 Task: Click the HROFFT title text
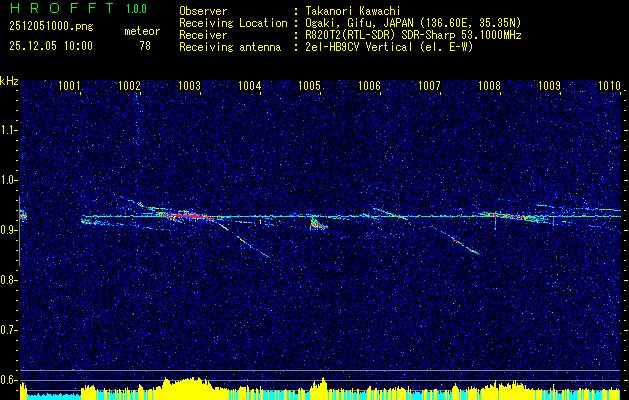[x=62, y=8]
